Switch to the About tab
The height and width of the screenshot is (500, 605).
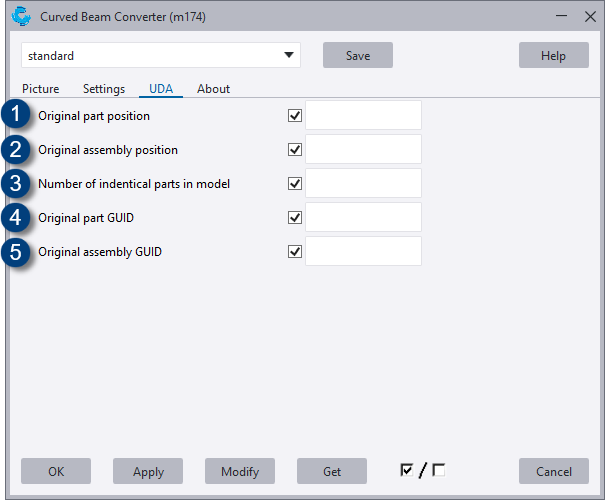213,89
